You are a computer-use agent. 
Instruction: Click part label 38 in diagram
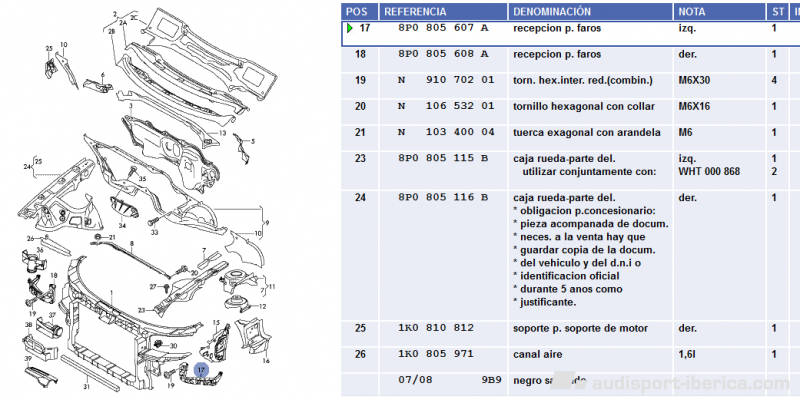coord(29,324)
